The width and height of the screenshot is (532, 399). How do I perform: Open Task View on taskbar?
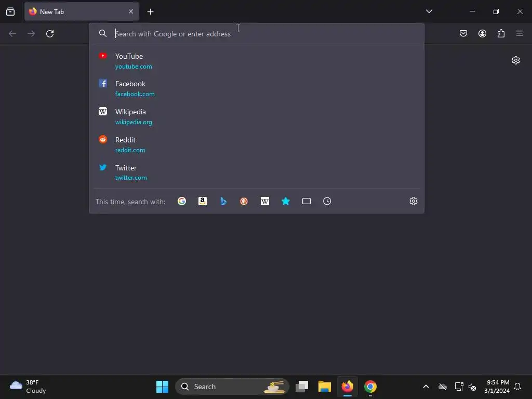point(302,387)
